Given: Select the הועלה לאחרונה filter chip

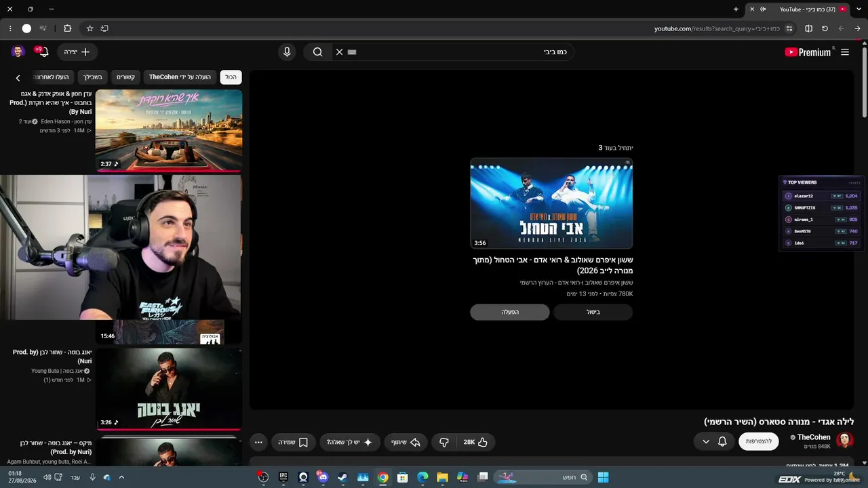Looking at the screenshot, I should tap(52, 77).
